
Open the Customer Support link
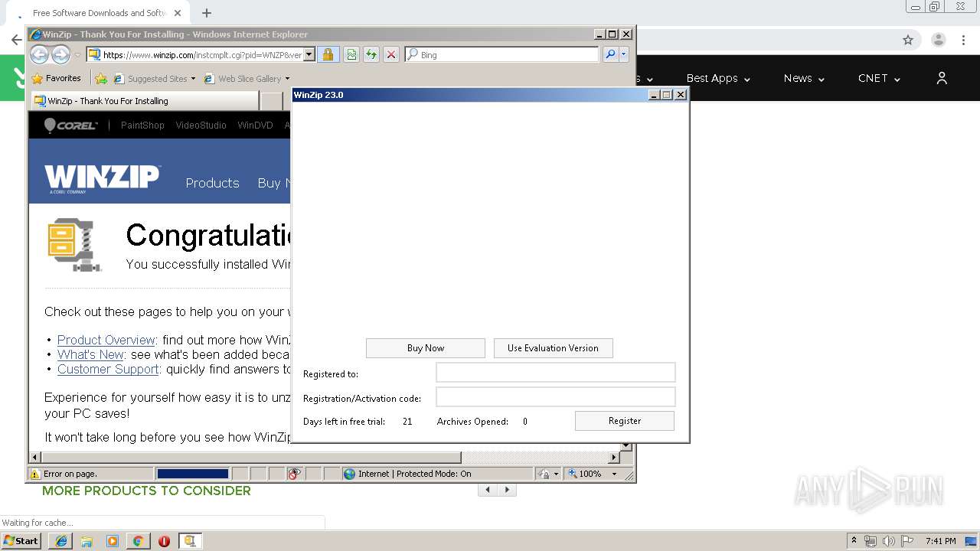click(x=108, y=369)
